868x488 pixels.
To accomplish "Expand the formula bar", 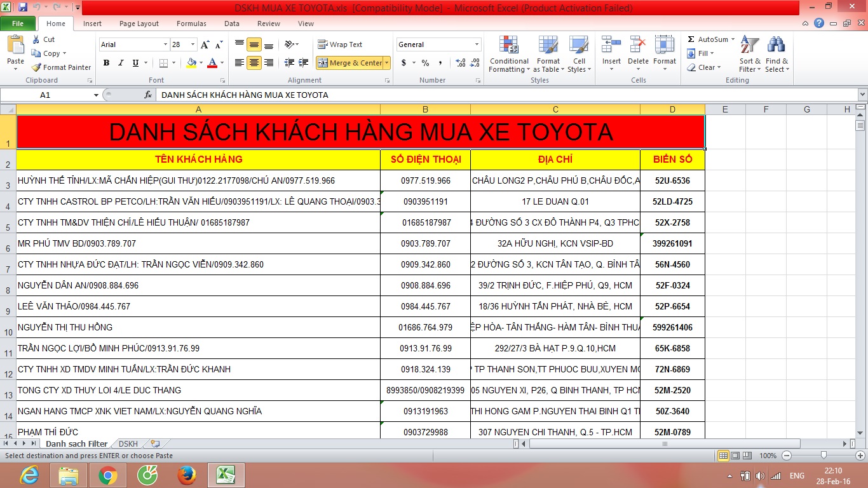I will click(x=862, y=95).
